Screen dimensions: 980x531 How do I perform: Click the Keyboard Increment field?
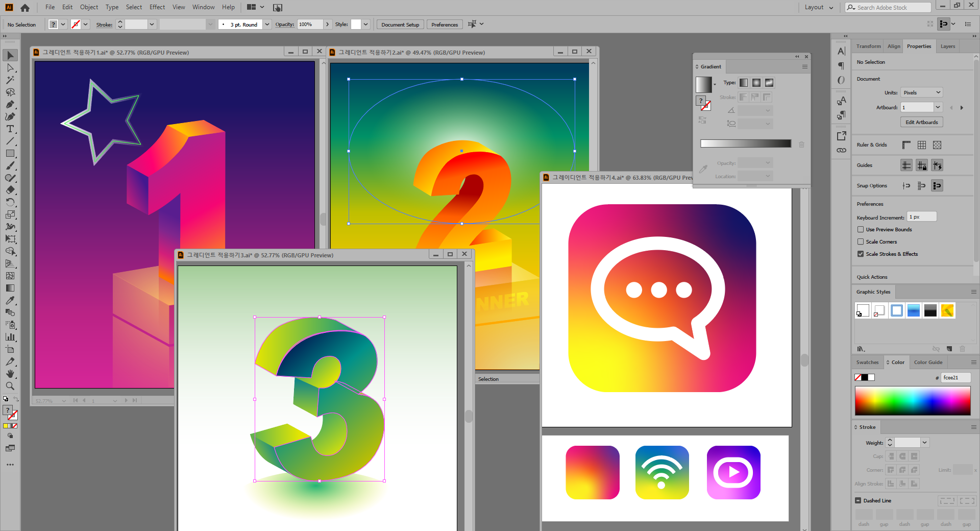pos(922,218)
